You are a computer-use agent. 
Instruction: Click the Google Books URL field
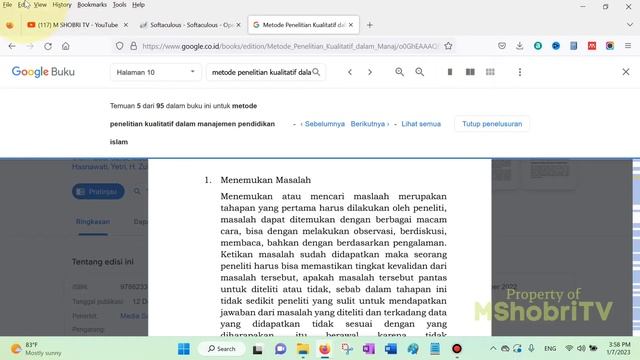coord(290,46)
